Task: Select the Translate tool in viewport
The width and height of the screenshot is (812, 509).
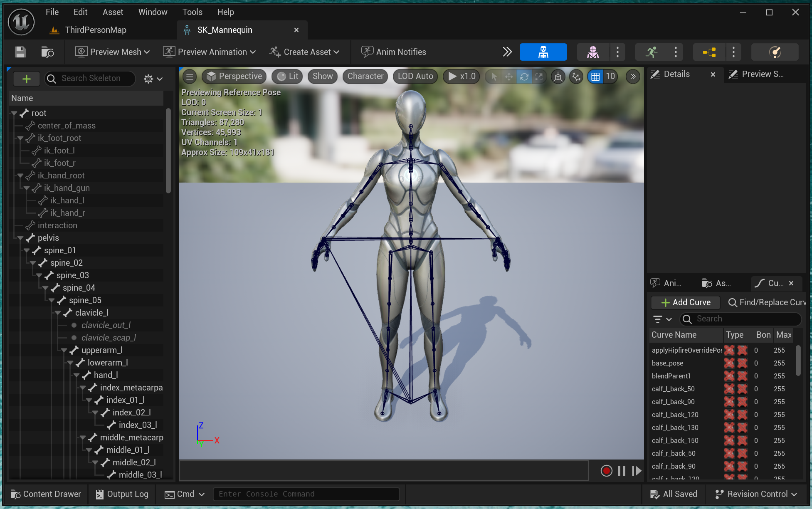Action: (x=509, y=77)
